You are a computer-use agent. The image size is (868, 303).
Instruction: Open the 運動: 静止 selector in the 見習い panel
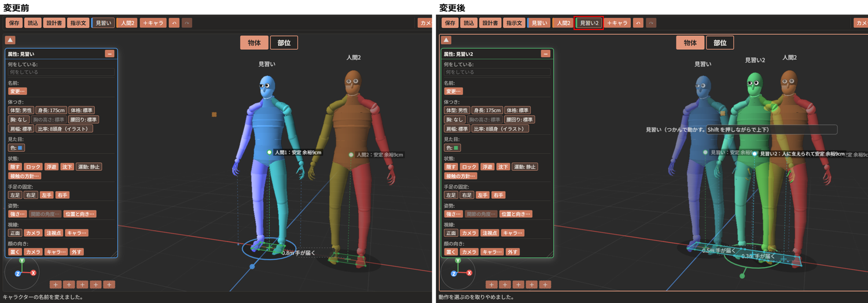coord(89,167)
